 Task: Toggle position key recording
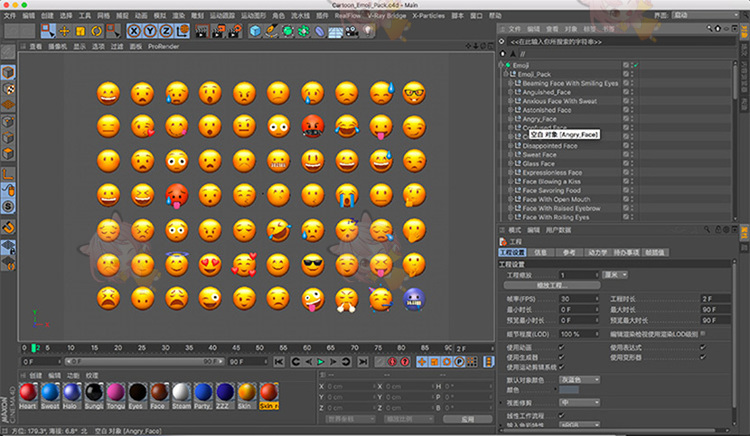coord(421,362)
